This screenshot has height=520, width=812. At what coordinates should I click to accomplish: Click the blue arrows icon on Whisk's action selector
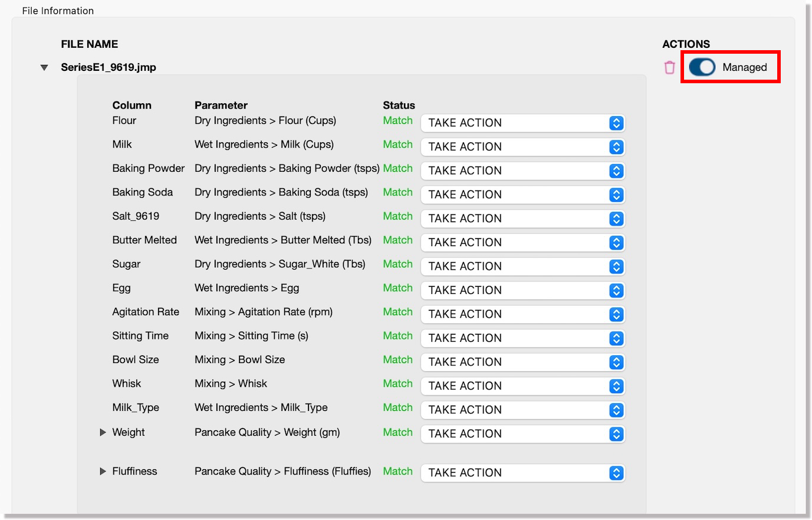click(x=616, y=386)
